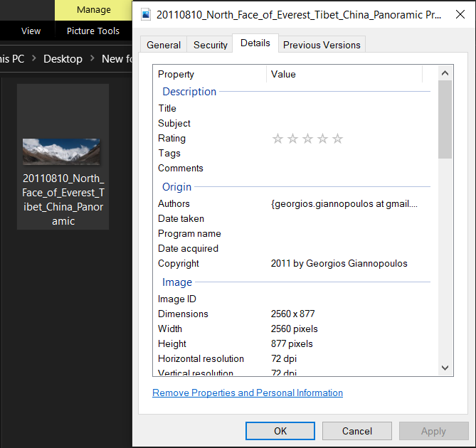Set rating to one star
The image size is (476, 448).
point(277,139)
